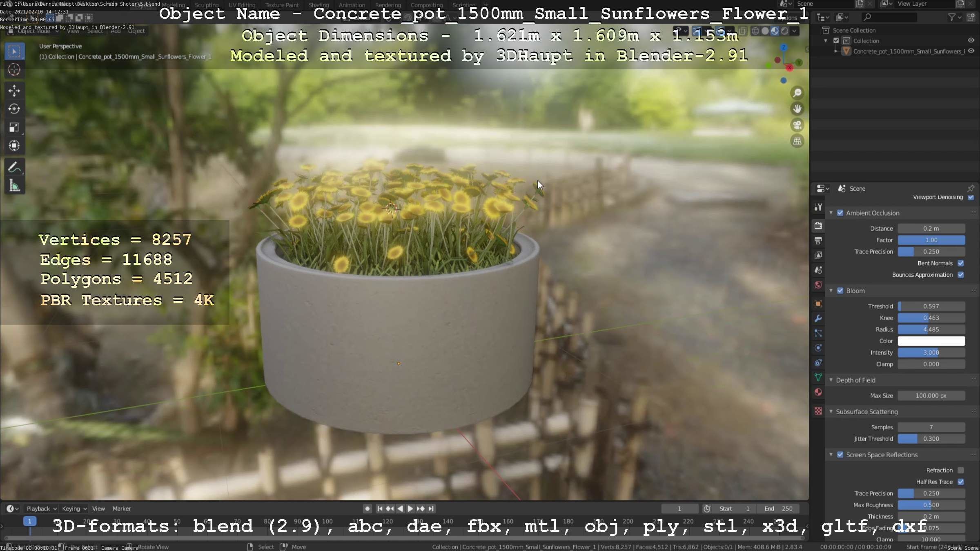980x551 pixels.
Task: Hide Concrete_pot object via eye icon
Action: [971, 51]
